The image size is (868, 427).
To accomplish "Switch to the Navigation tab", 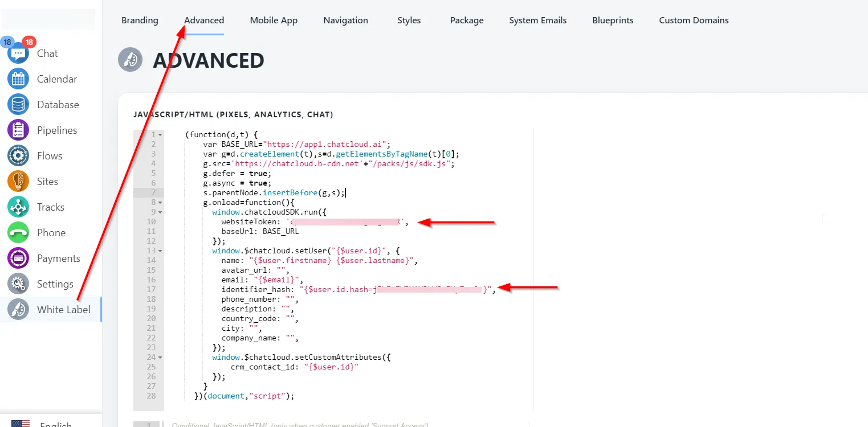I will point(346,20).
